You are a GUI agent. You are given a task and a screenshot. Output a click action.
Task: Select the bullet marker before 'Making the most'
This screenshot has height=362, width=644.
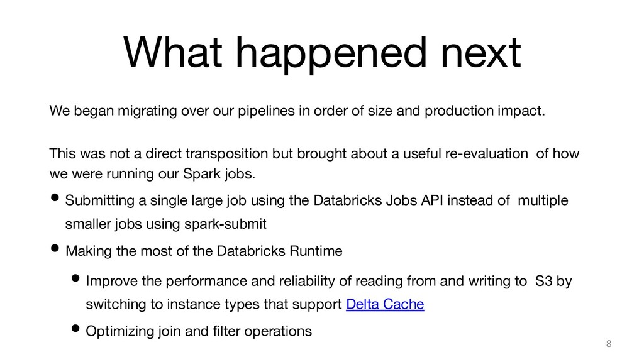[x=55, y=248]
